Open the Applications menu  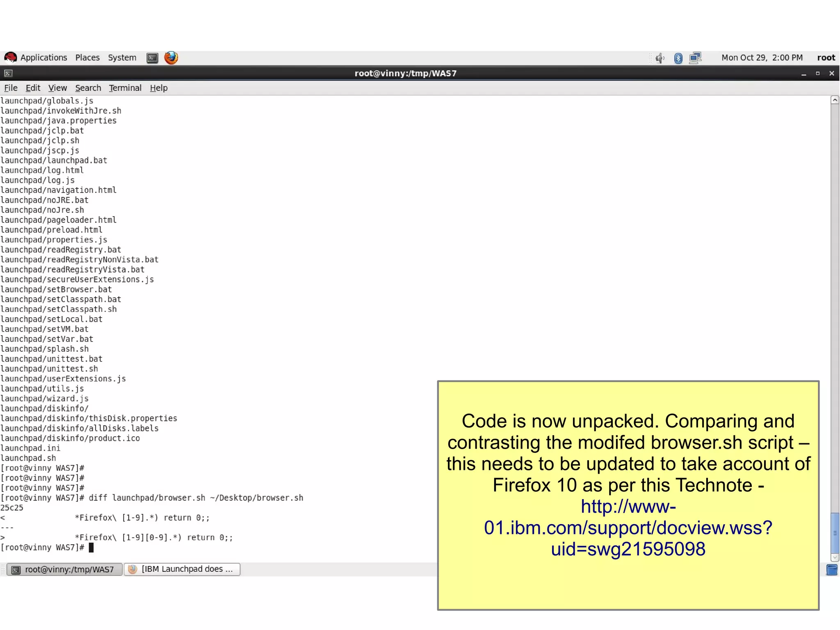click(x=43, y=57)
